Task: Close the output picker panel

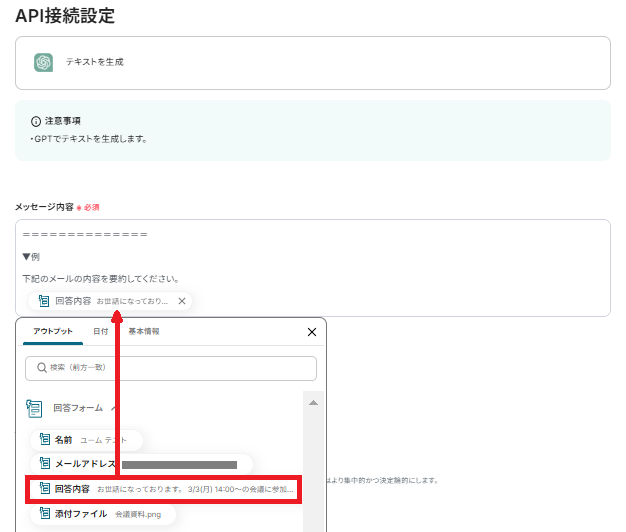Action: [312, 332]
